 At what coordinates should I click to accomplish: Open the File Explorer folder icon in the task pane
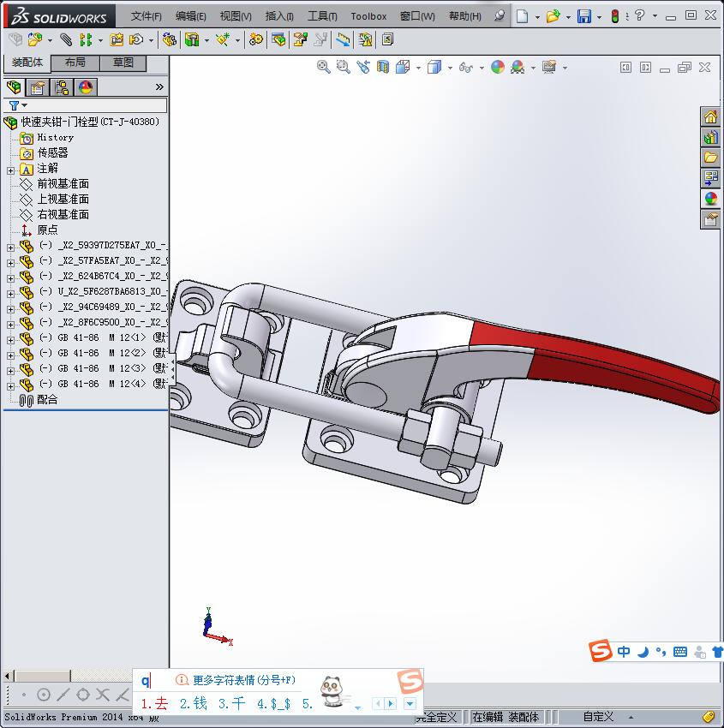pos(710,157)
